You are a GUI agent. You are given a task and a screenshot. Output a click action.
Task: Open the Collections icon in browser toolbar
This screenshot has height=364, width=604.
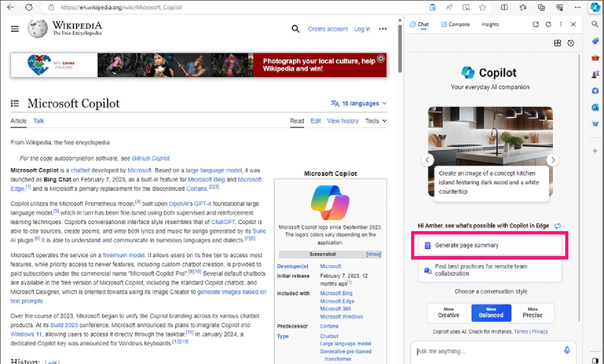541,7
